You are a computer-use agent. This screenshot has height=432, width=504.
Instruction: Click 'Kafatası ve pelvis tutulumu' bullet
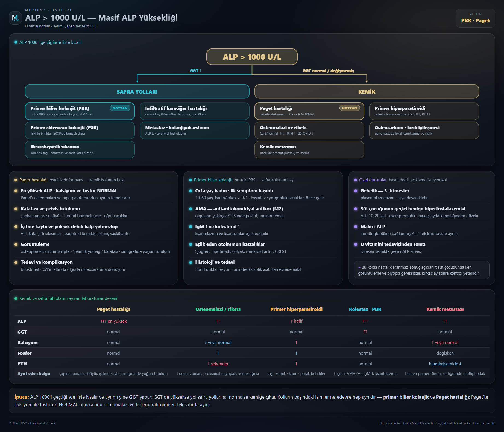coord(50,209)
